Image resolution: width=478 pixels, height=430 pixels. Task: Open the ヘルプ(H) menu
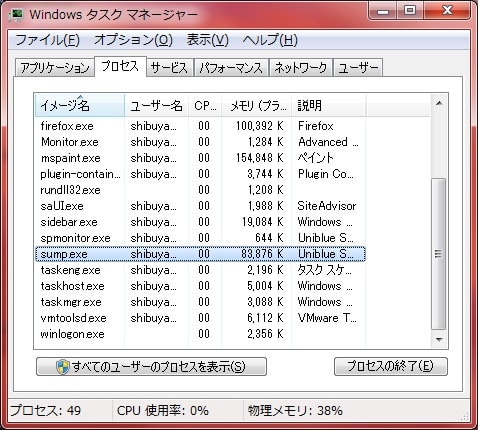pyautogui.click(x=270, y=40)
